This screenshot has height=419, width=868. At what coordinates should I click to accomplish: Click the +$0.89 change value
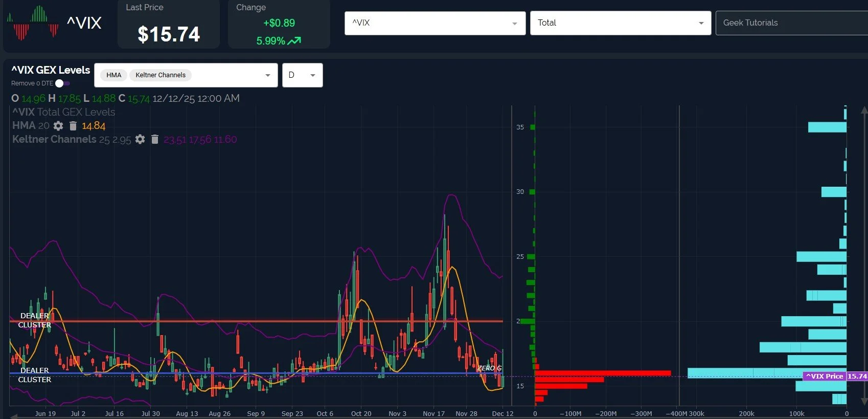pos(279,23)
